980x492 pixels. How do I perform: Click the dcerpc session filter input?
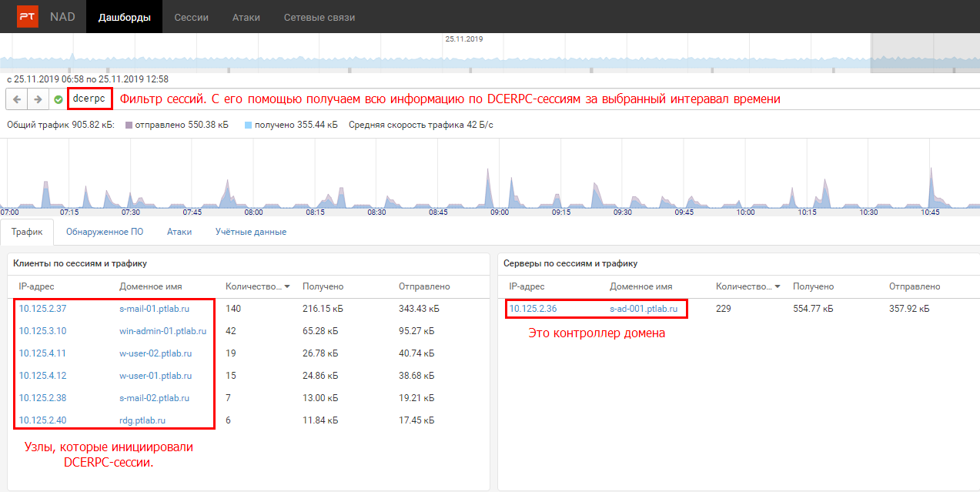coord(89,99)
